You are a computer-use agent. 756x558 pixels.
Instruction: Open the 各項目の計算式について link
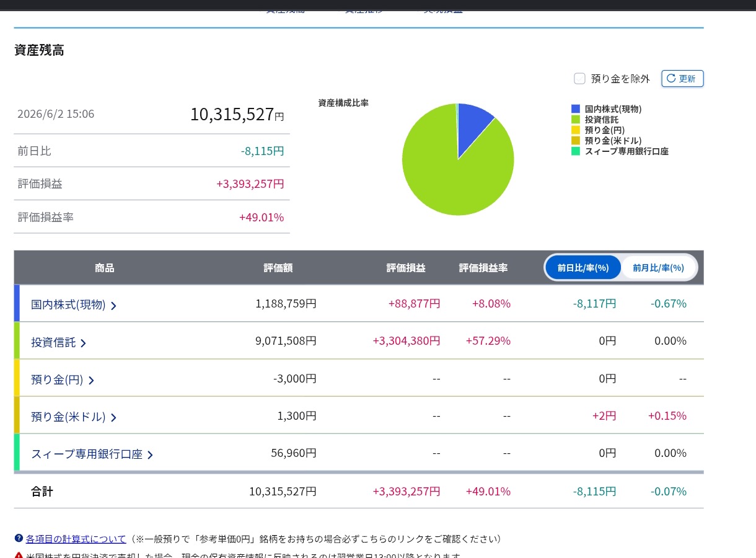tap(76, 539)
